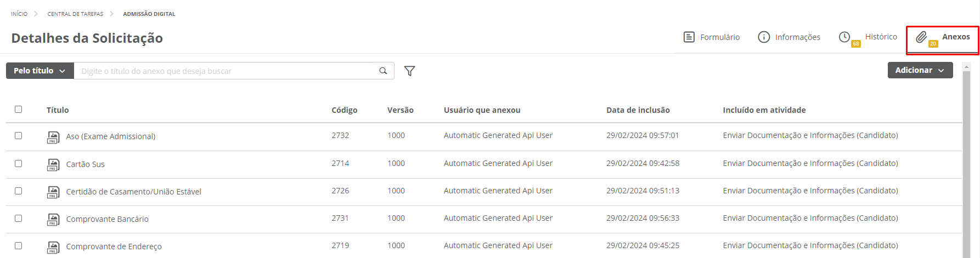The image size is (980, 258).
Task: Expand the Adicionar dropdown button
Action: pyautogui.click(x=920, y=70)
